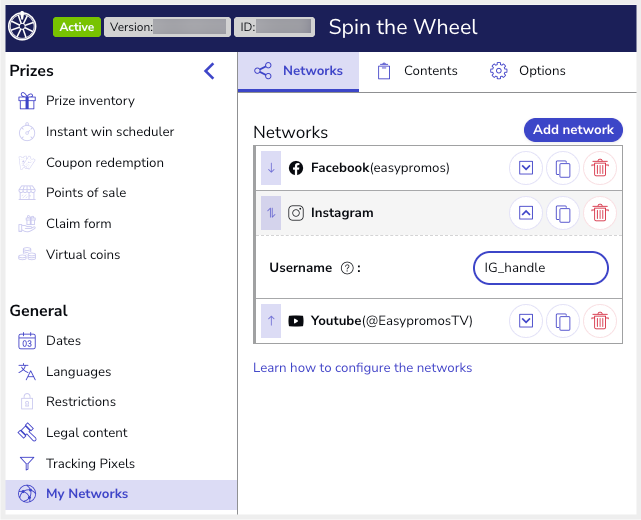
Task: Expand the Facebook network settings
Action: 526,168
